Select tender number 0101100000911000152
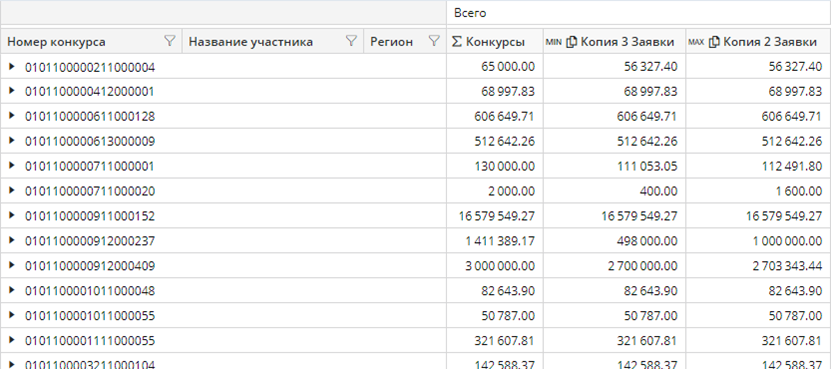 [90, 216]
